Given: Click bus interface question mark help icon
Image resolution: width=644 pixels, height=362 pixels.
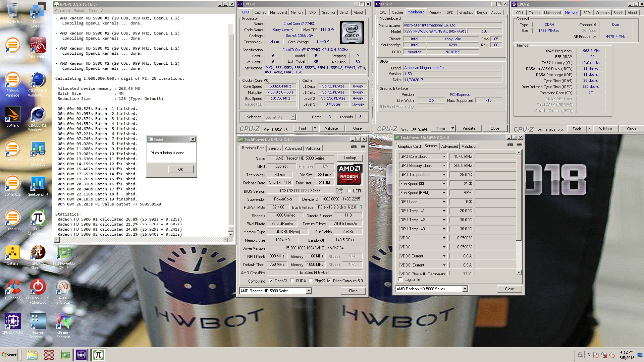Looking at the screenshot, I should click(361, 207).
